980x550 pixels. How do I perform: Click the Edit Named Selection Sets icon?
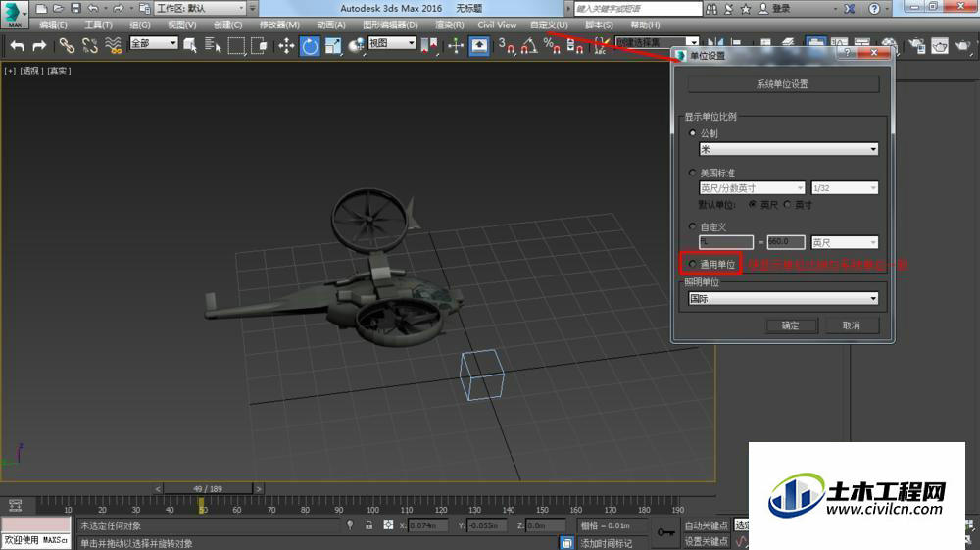[x=601, y=46]
